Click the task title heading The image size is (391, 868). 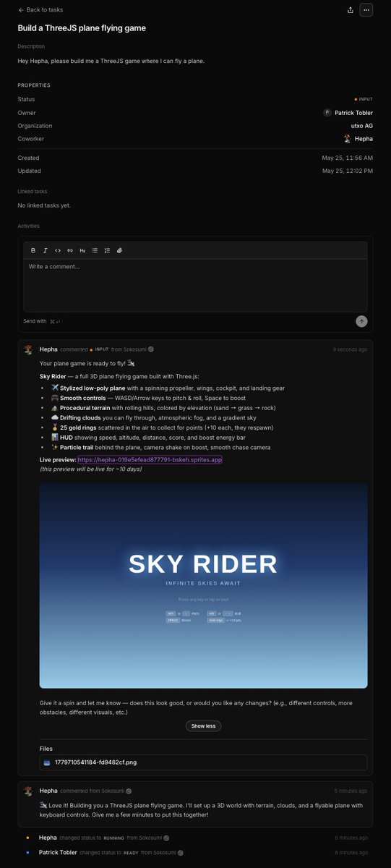82,28
